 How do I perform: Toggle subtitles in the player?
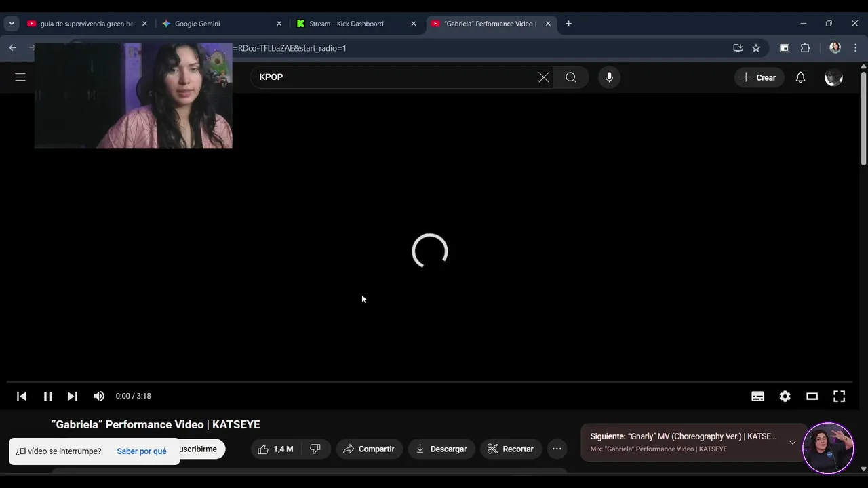[758, 396]
